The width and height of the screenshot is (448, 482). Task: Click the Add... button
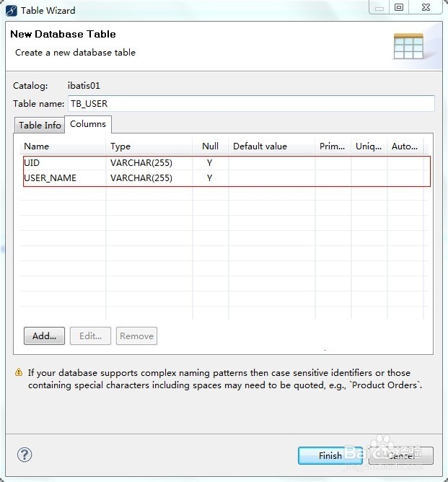click(44, 336)
